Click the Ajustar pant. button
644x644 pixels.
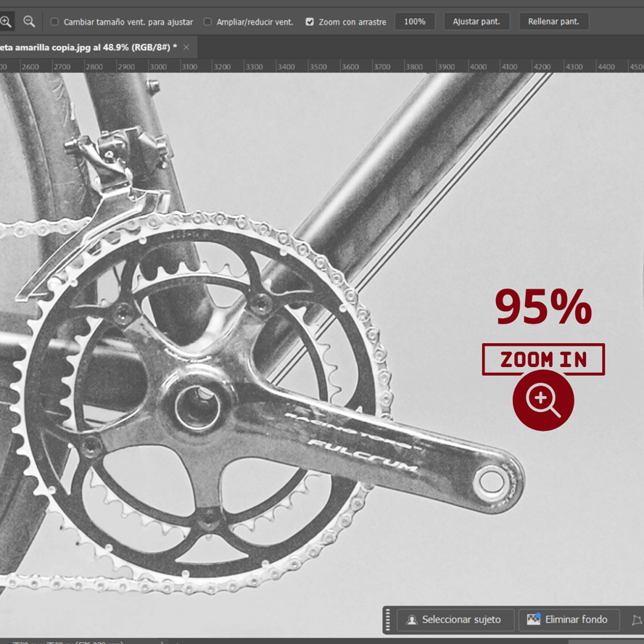point(476,21)
